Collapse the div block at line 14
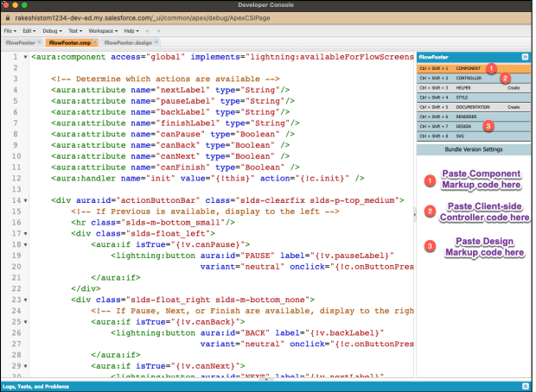536x392 pixels. pos(27,200)
